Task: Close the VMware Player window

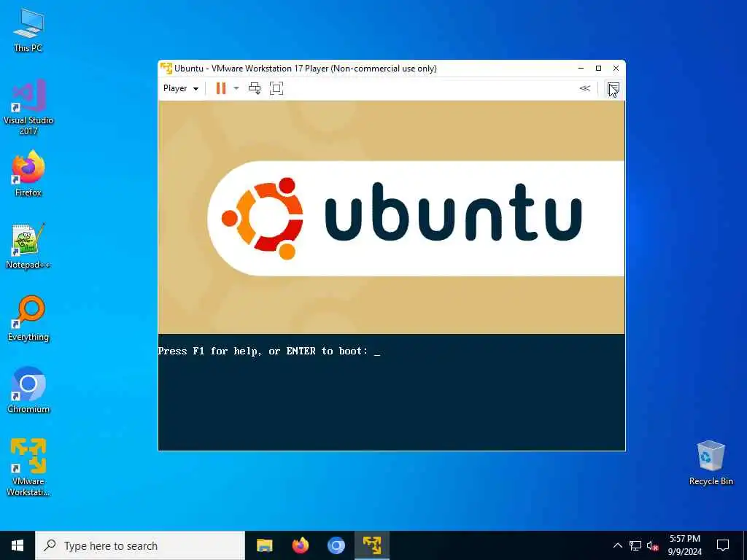Action: pyautogui.click(x=616, y=68)
